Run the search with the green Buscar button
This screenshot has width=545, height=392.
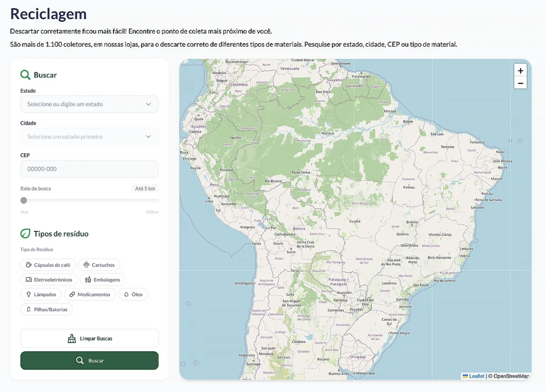(89, 361)
